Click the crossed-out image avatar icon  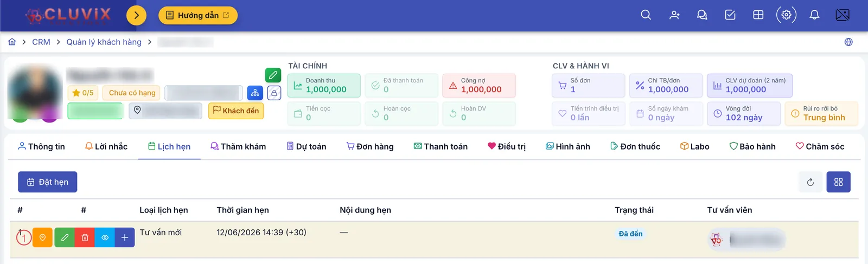843,15
